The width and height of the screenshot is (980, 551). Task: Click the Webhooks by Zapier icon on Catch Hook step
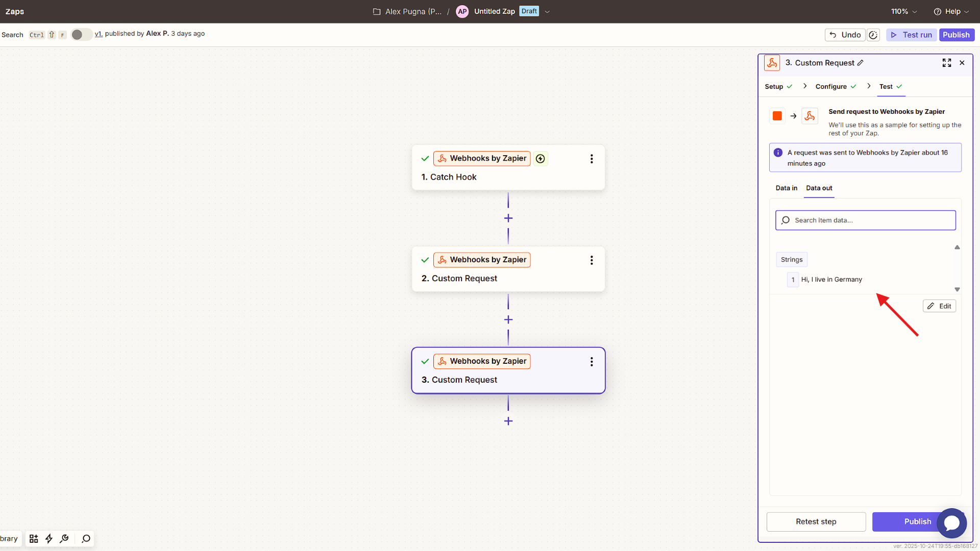point(442,158)
